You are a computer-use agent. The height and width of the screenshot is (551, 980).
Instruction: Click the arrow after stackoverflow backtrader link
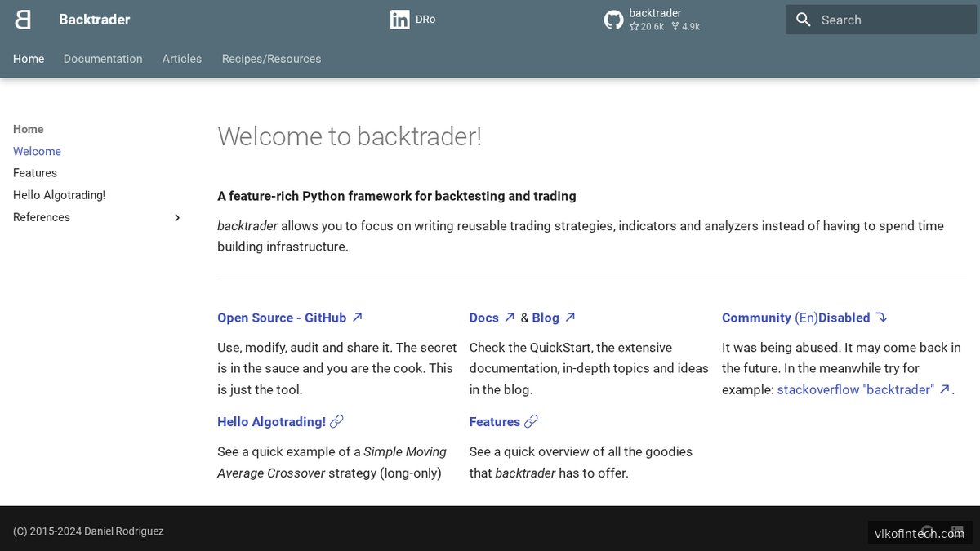(x=944, y=389)
